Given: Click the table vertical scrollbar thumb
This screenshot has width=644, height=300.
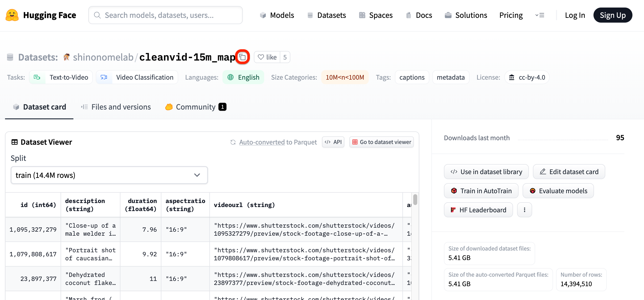Looking at the screenshot, I should point(415,199).
